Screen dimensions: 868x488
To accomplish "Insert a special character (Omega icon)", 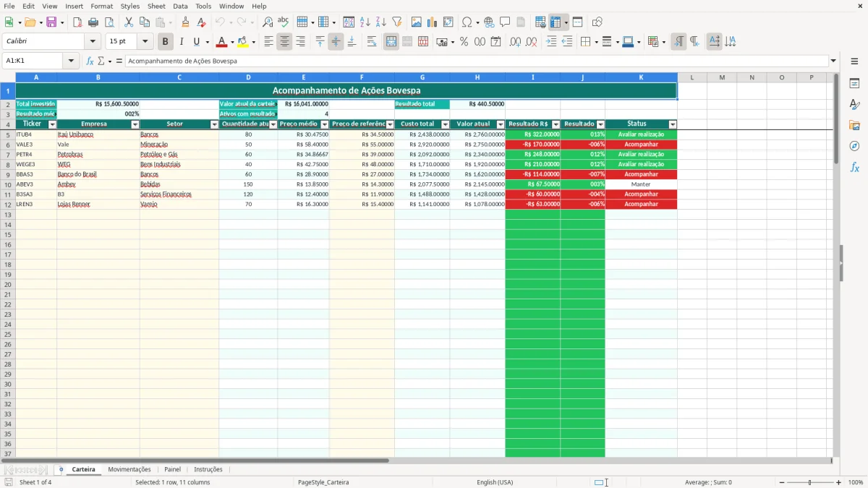I will pos(467,22).
